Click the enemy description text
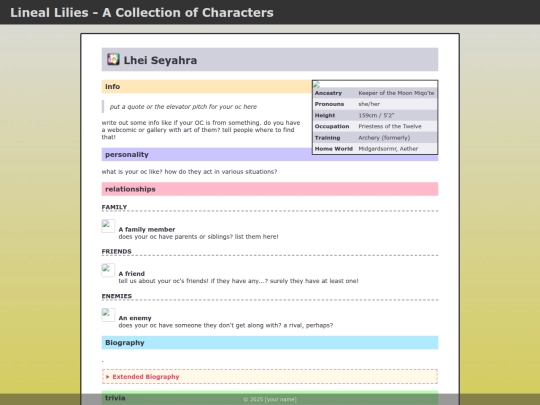The height and width of the screenshot is (405, 540). click(226, 325)
